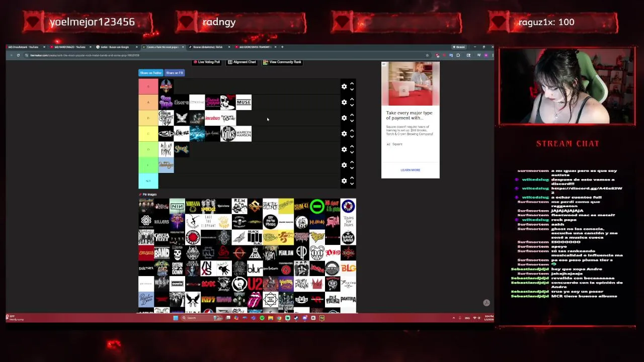644x362 pixels.
Task: Select the Pearl Jam logo tile
Action: [286, 252]
